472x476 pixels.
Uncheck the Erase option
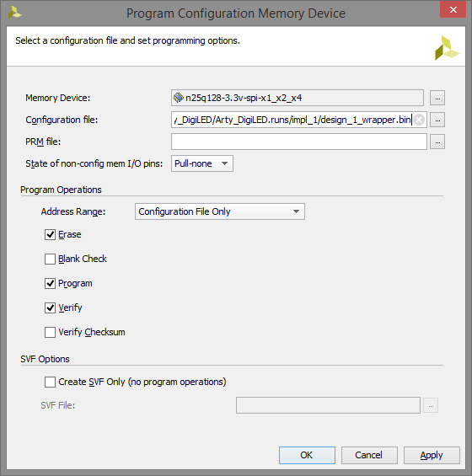click(50, 235)
